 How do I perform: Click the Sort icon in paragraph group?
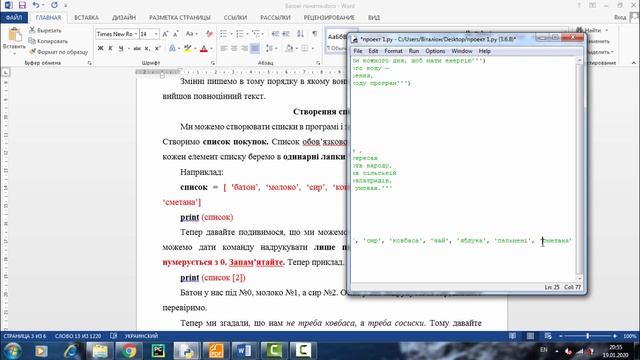pyautogui.click(x=300, y=34)
